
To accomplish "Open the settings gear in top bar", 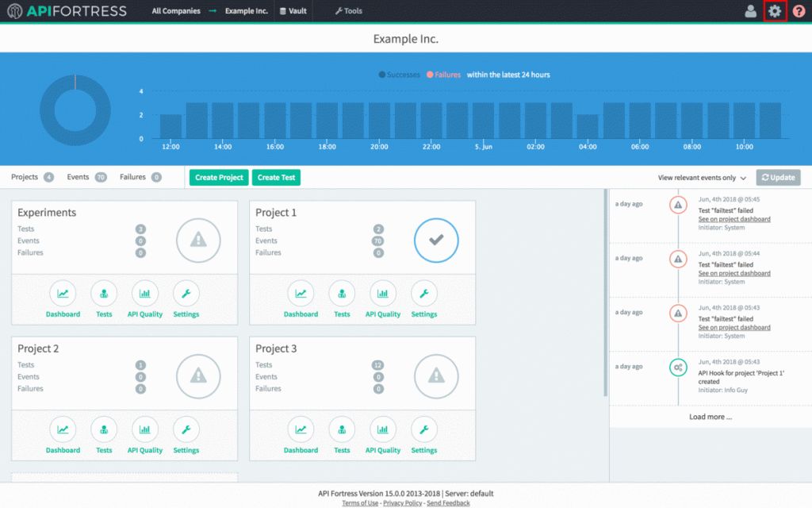I will [x=775, y=11].
